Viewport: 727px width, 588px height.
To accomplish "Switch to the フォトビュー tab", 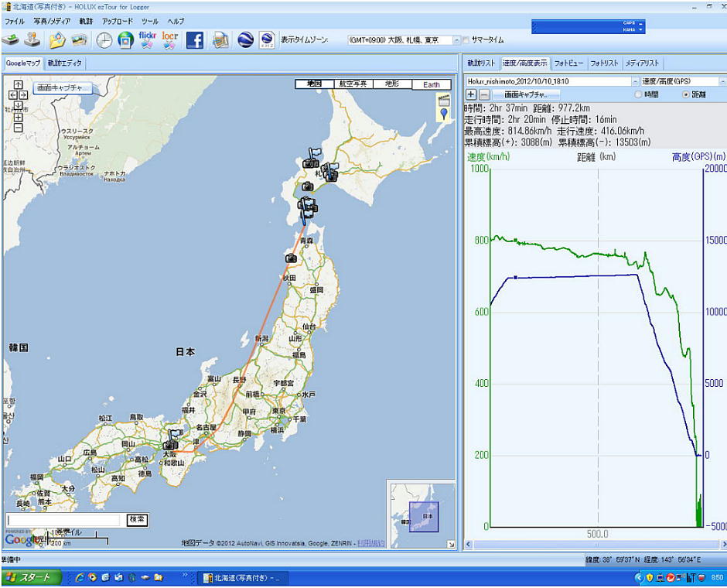I will pyautogui.click(x=568, y=63).
